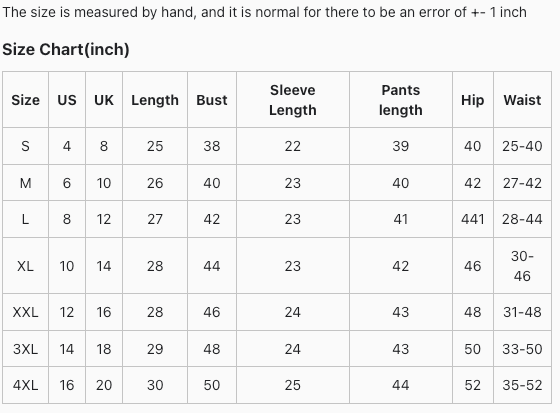Select the Hip column header
This screenshot has height=413, width=560.
point(472,100)
